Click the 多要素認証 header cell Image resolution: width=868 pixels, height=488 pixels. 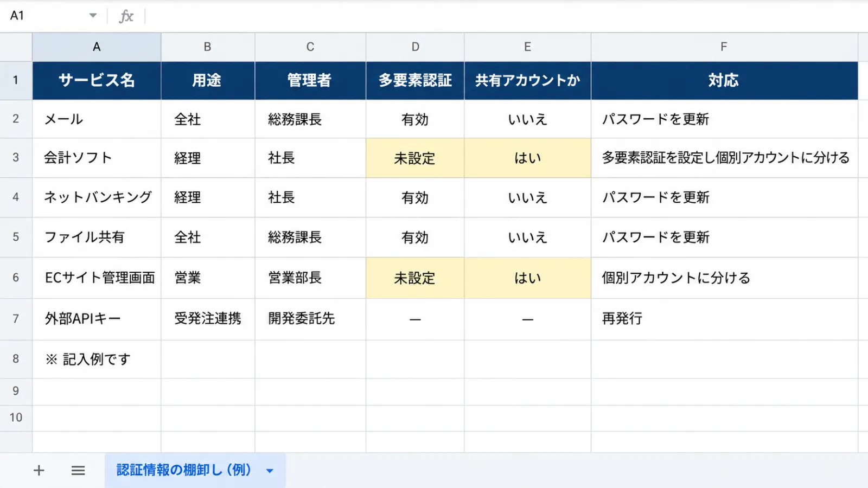[415, 80]
